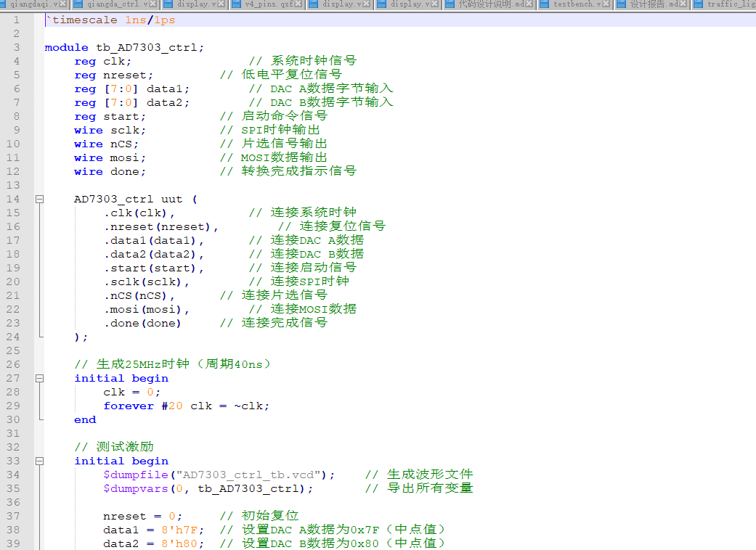Close the 代码设计说明.md tab
Screen dimensions: 756x550
(x=529, y=4)
